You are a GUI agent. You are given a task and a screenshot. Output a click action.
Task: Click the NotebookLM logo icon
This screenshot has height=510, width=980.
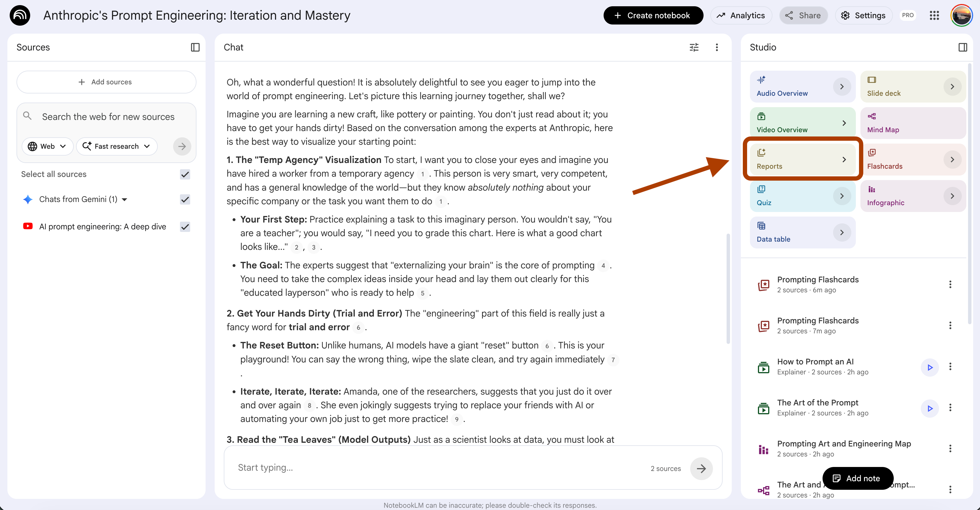[x=20, y=15]
